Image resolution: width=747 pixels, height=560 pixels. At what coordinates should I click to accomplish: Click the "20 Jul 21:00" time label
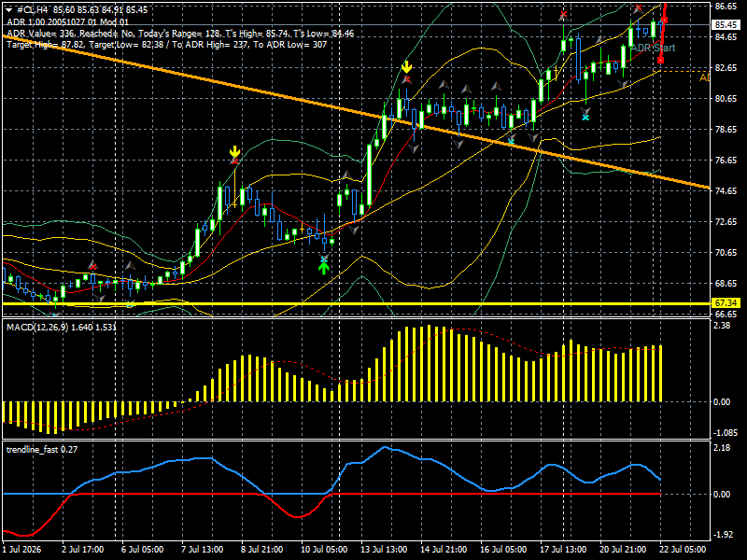(623, 550)
